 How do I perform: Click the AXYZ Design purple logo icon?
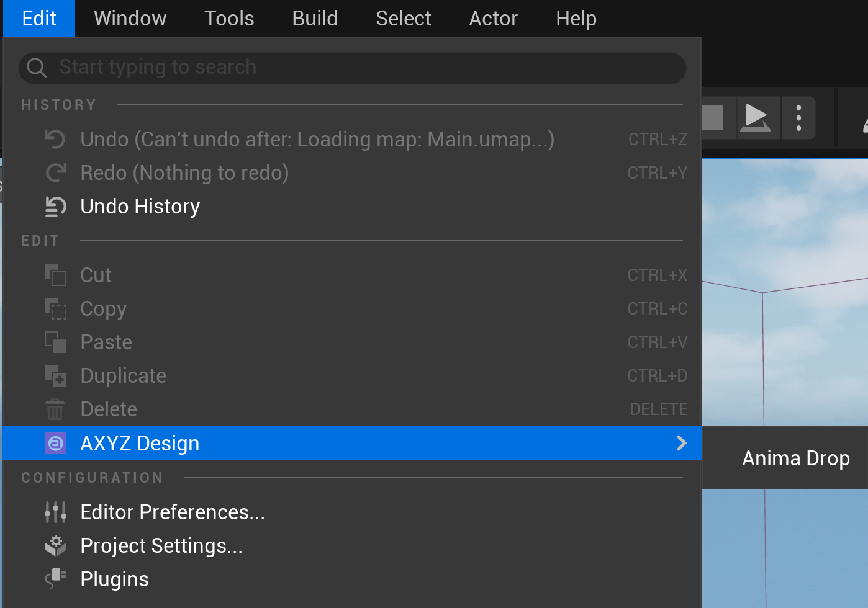[x=55, y=443]
